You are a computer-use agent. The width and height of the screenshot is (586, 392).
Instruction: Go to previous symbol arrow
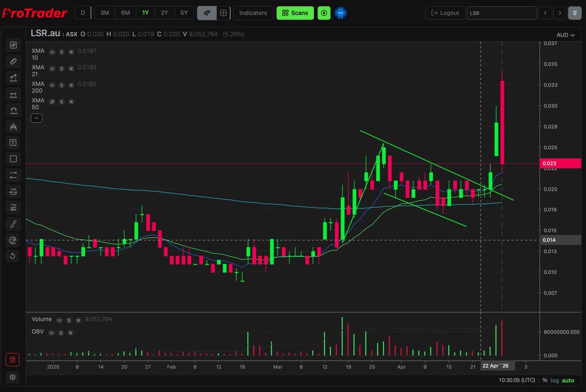(x=545, y=13)
